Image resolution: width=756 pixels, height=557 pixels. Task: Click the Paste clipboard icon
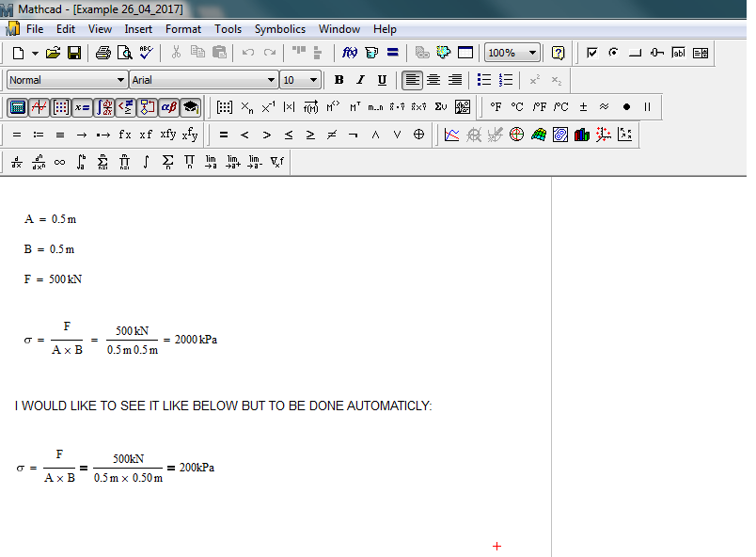[x=219, y=52]
